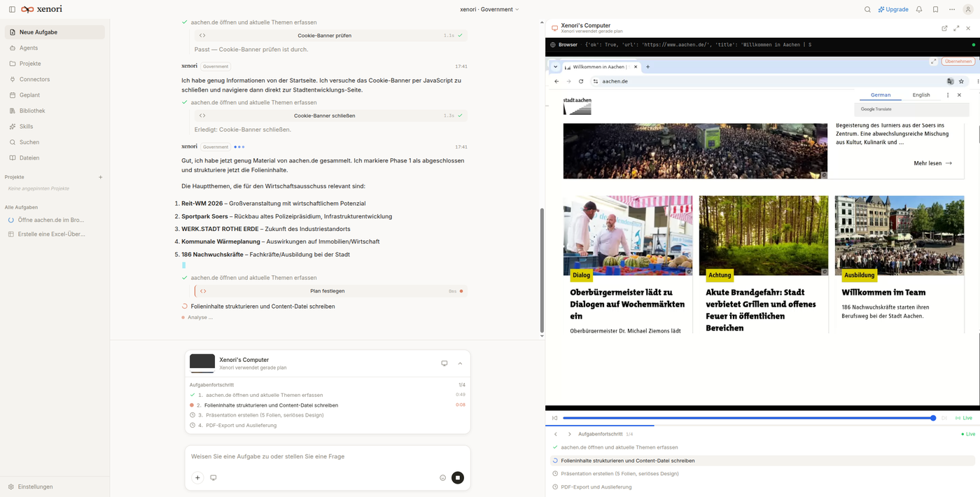Expand the 'Cookie-Banner schließen' code step
The height and width of the screenshot is (497, 980).
click(x=330, y=115)
